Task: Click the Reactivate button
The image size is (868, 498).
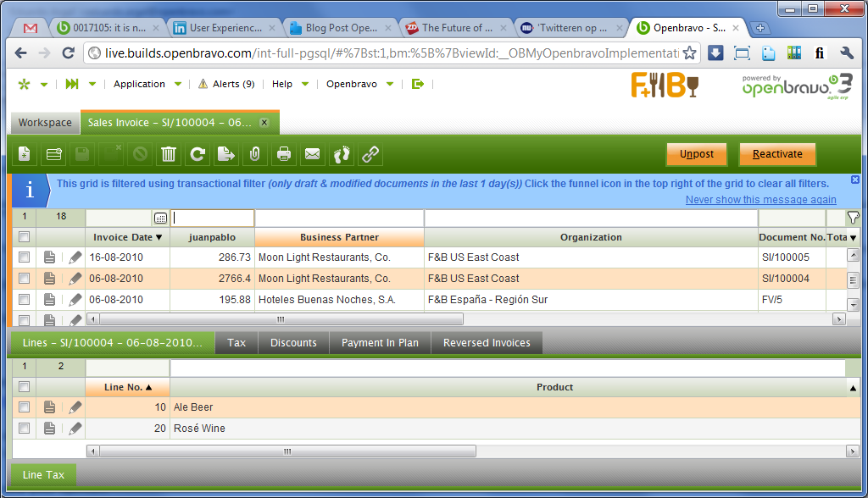Action: tap(777, 154)
